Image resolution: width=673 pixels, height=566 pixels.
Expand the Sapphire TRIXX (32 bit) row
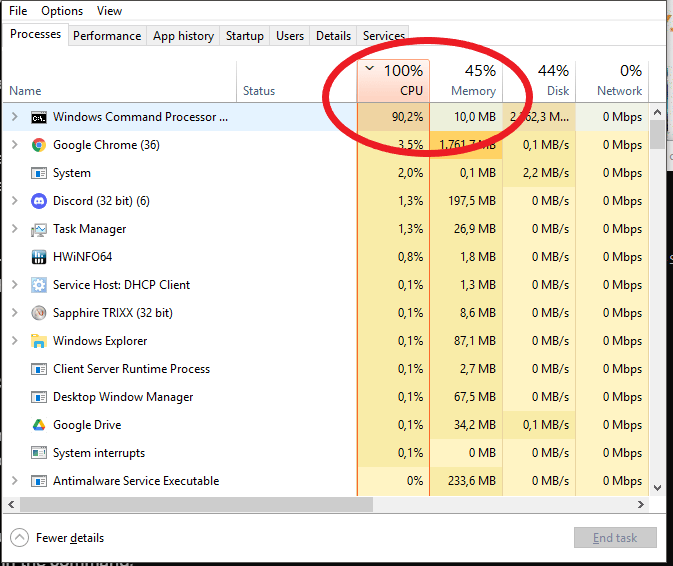click(15, 312)
